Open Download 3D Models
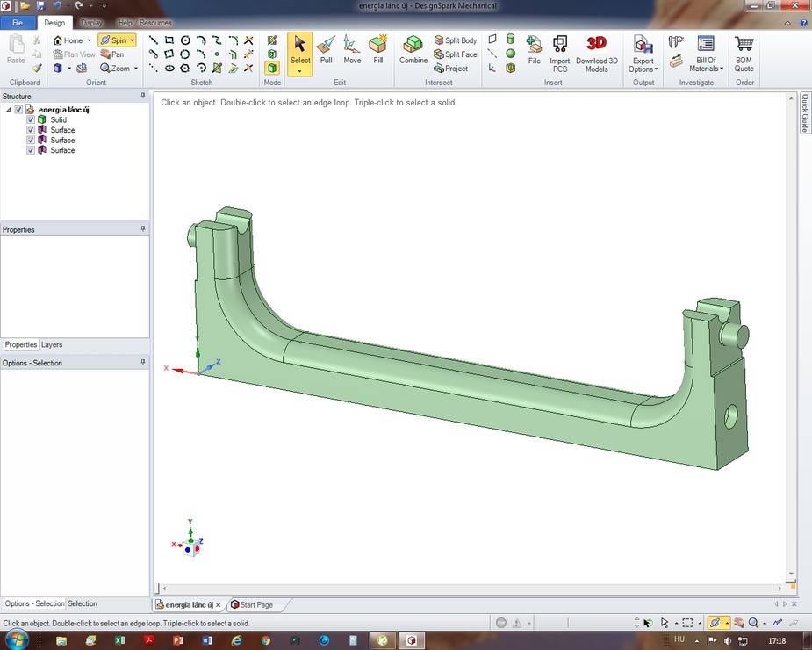The image size is (812, 650). pos(596,53)
